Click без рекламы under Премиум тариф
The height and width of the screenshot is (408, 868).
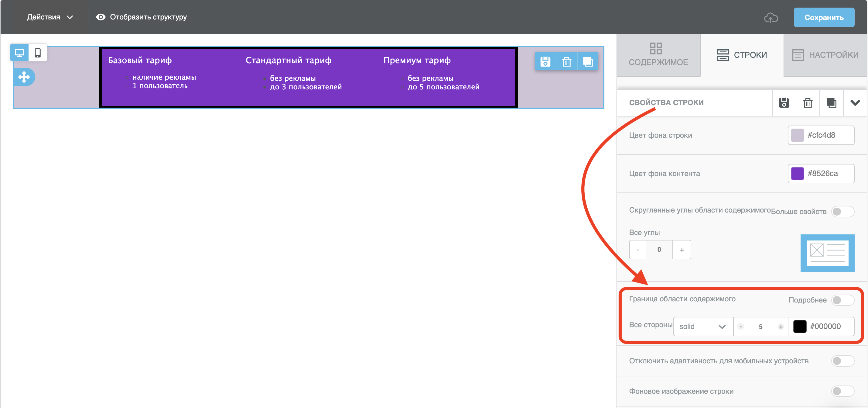pos(431,78)
